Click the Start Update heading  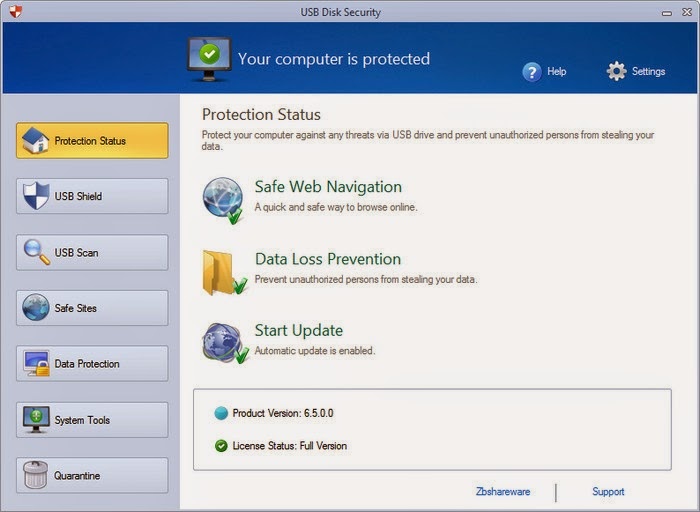(x=299, y=330)
